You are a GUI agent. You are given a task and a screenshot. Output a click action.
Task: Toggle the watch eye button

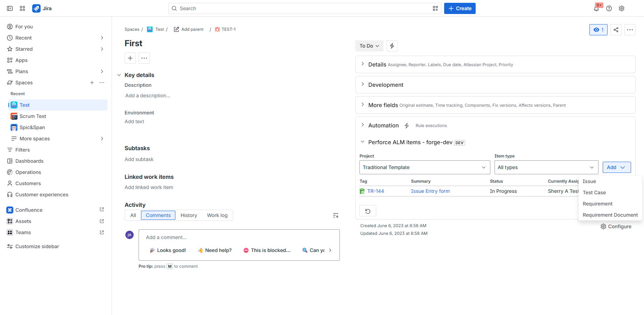pyautogui.click(x=598, y=30)
